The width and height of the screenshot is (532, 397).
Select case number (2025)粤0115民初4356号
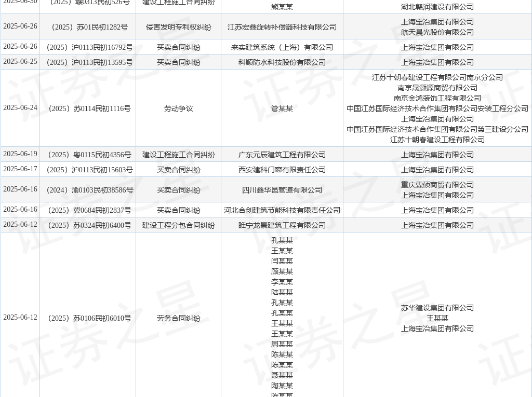click(88, 155)
